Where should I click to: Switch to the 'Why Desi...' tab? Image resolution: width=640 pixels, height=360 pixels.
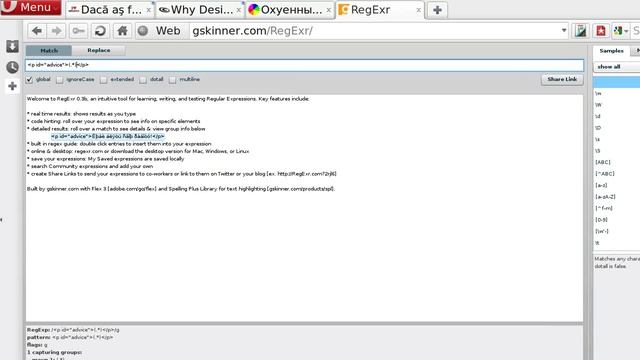pyautogui.click(x=200, y=10)
